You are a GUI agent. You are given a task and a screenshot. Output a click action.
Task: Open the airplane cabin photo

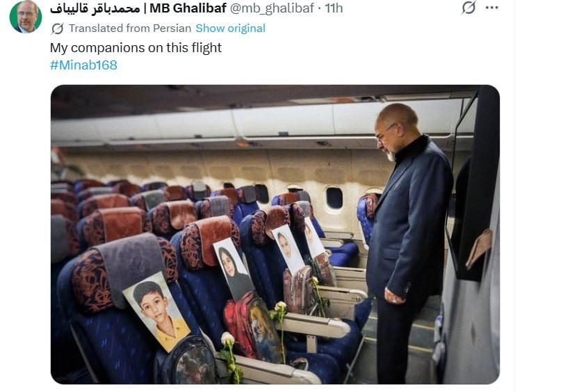pos(275,234)
